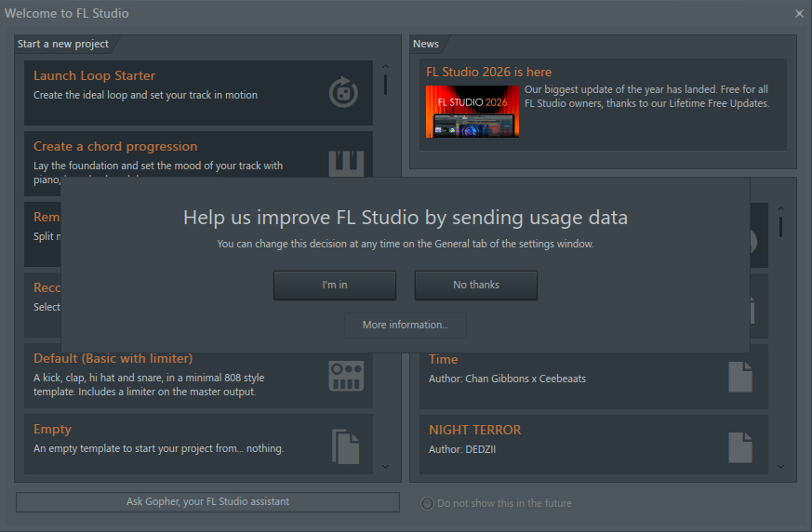Screen dimensions: 812x532
Task: Open the FL Studio 2026 is here headline
Action: (x=488, y=72)
